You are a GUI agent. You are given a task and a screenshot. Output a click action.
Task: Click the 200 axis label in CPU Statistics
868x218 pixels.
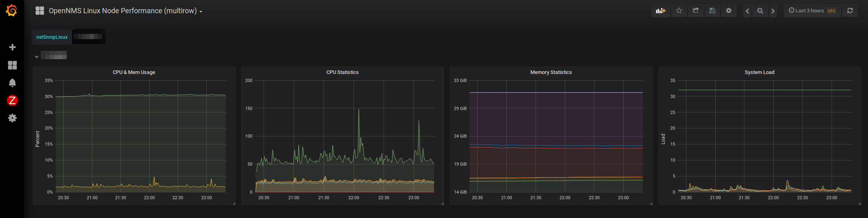[249, 80]
